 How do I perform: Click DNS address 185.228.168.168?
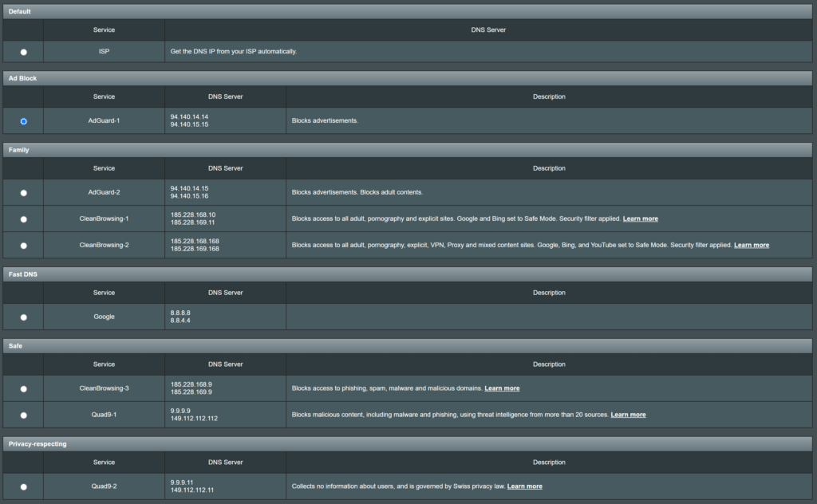tap(195, 242)
